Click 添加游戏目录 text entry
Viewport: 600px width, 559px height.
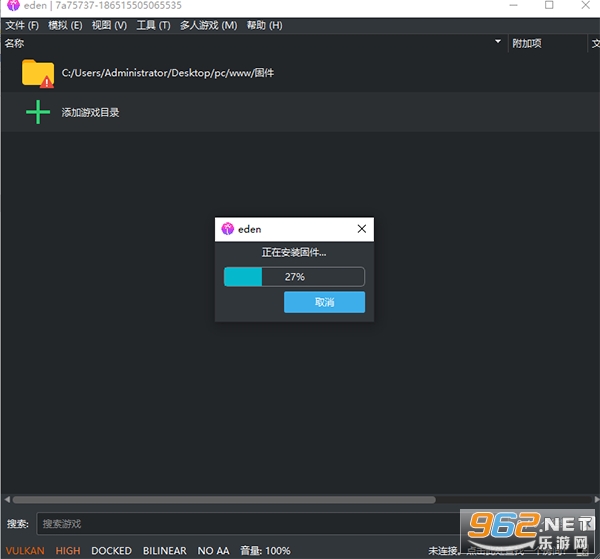(90, 112)
